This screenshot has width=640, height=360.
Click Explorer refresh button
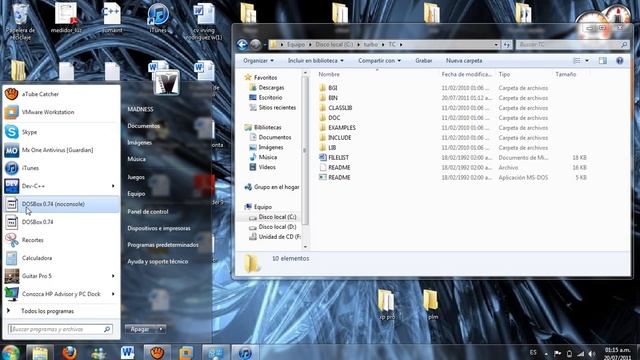pyautogui.click(x=507, y=44)
